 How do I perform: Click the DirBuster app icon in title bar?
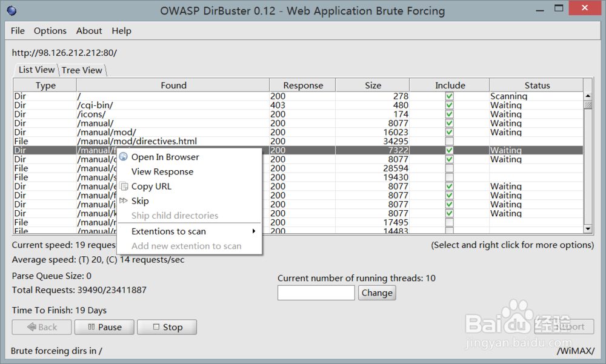coord(12,10)
